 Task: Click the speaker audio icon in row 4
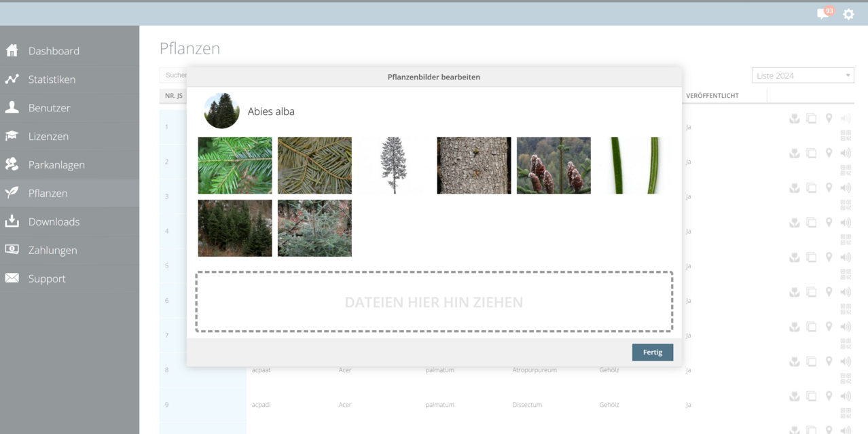(846, 222)
